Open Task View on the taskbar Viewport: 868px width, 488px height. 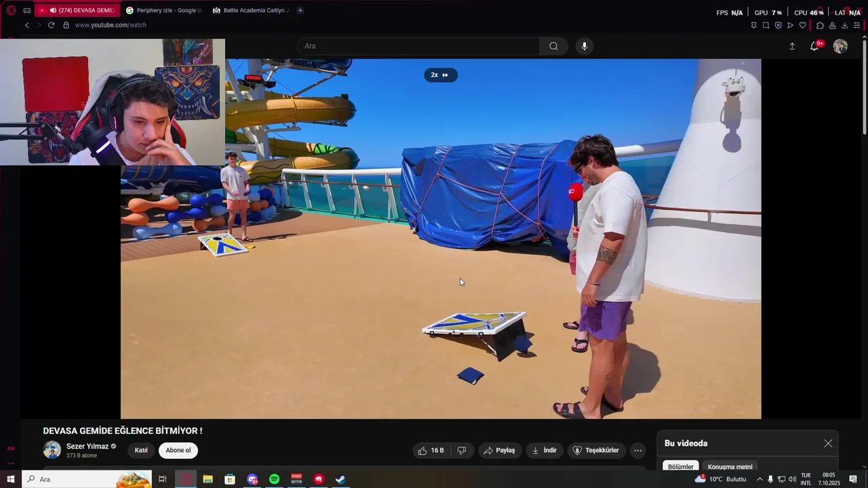tap(163, 479)
